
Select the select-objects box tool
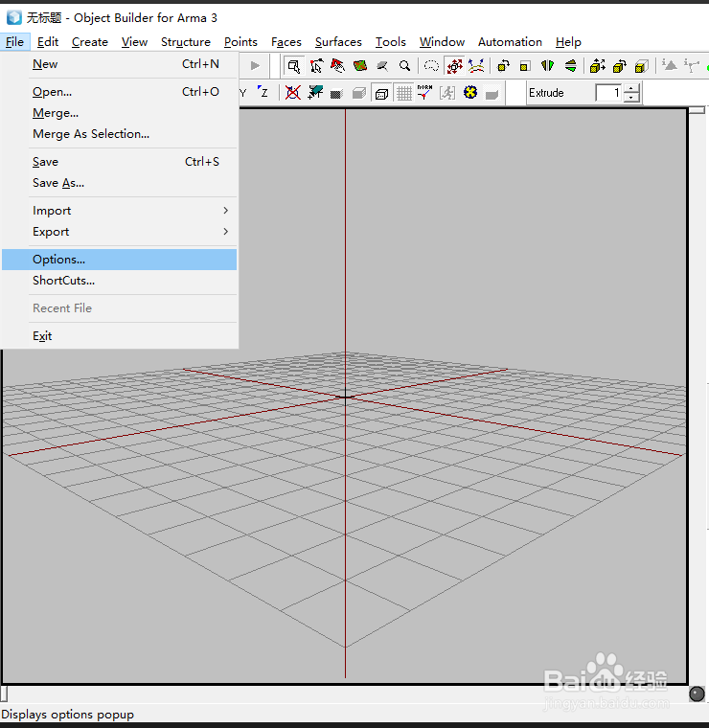click(293, 66)
